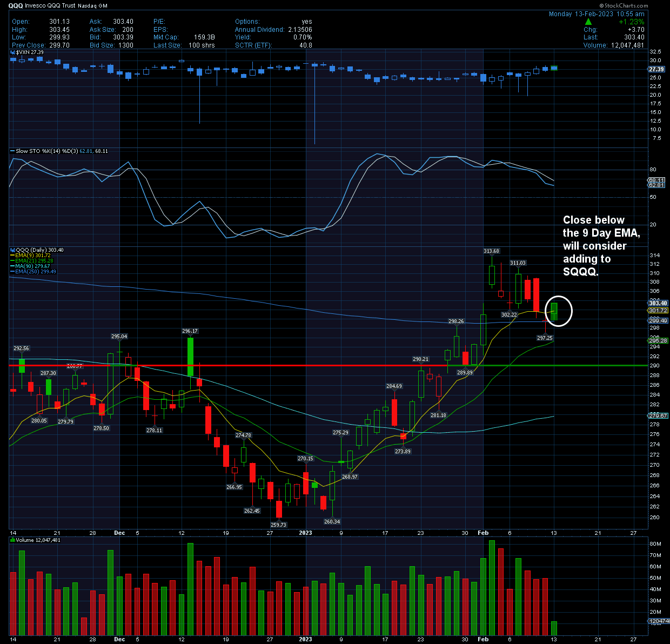Screen dimensions: 670x644
Task: Click the 284.69 high price label
Action: 394,386
